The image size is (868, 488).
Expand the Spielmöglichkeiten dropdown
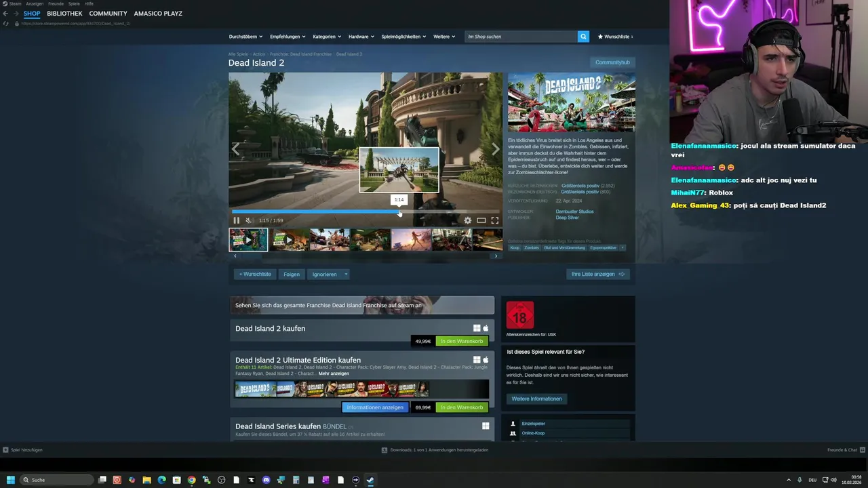[403, 37]
